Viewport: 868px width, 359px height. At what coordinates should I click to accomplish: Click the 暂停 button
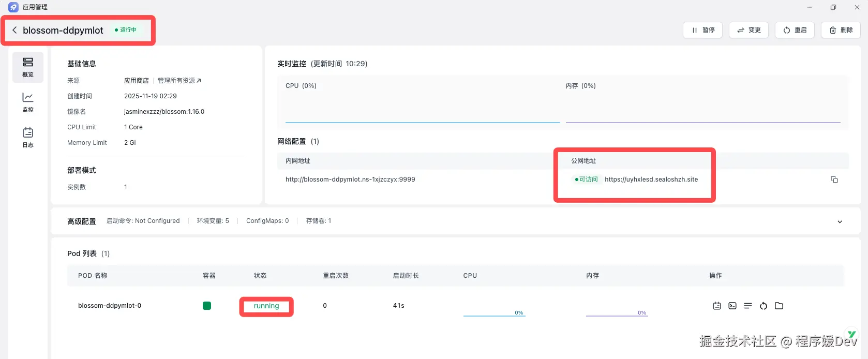tap(702, 30)
